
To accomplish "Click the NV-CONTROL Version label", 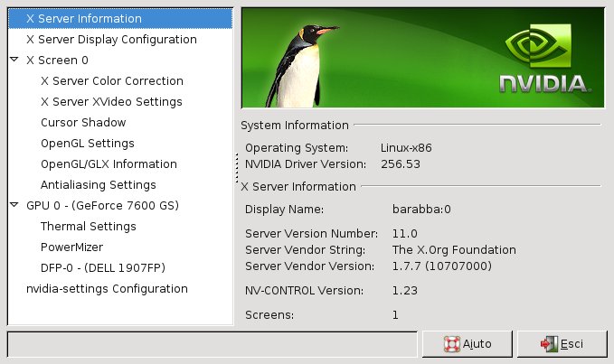I will (304, 291).
